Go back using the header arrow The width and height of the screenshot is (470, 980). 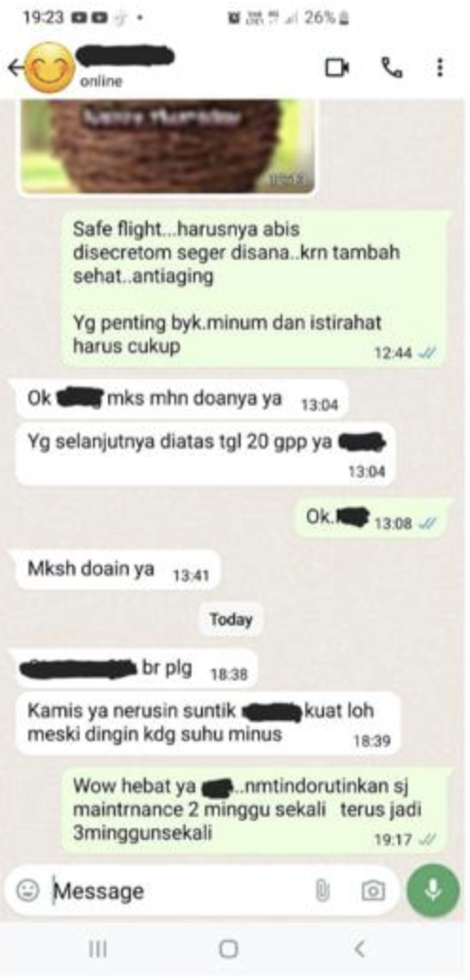coord(15,67)
